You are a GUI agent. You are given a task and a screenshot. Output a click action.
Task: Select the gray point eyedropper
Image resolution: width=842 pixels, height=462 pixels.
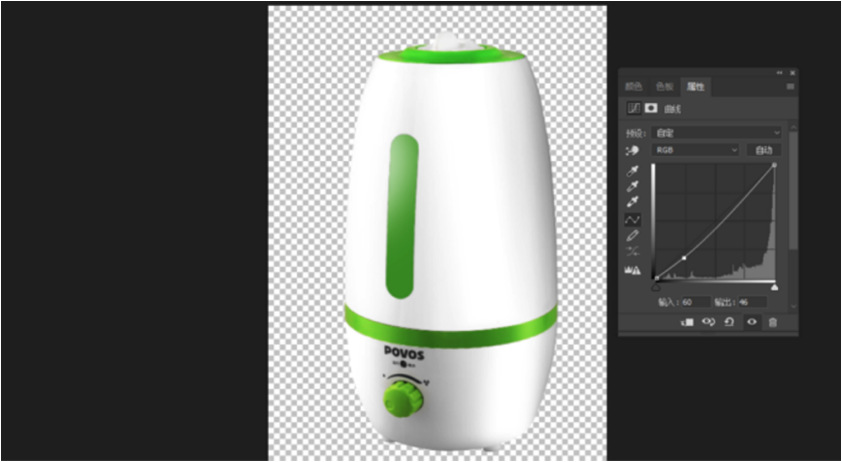click(x=632, y=186)
